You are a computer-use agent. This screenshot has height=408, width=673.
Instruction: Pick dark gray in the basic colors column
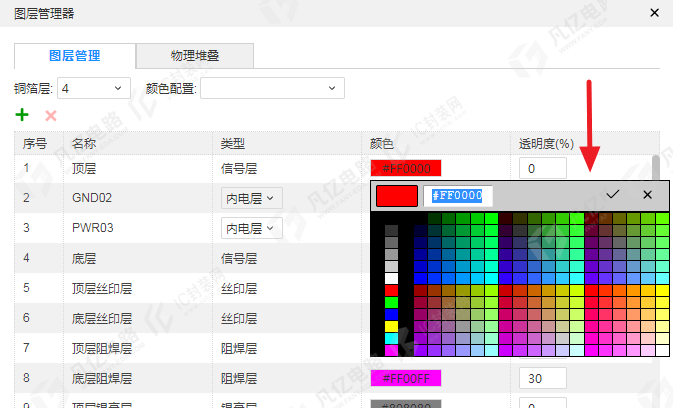coord(391,231)
